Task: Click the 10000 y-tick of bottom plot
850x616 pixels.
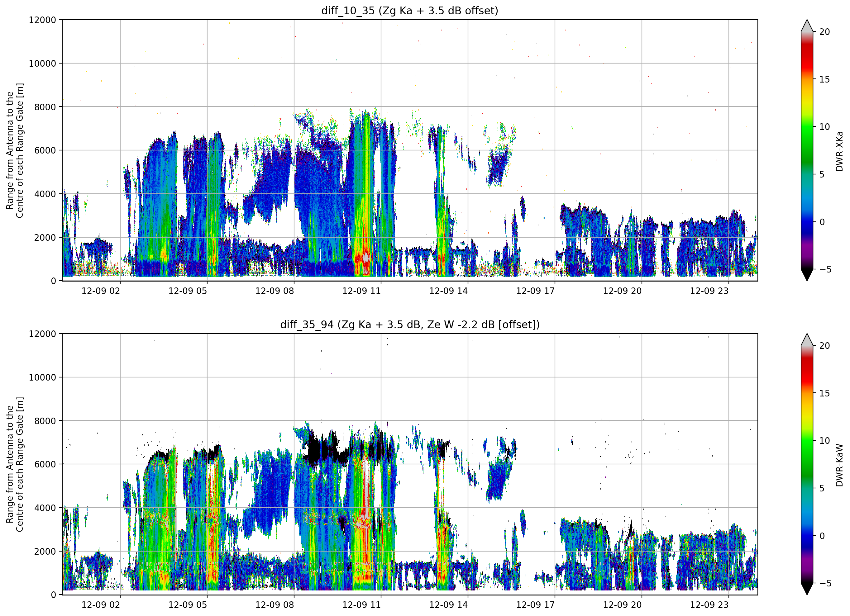Action: pos(42,377)
